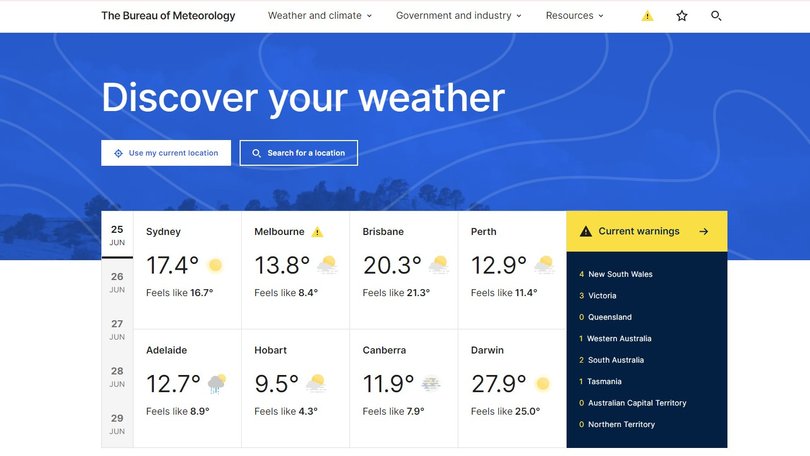This screenshot has height=456, width=810.
Task: Expand the Weather and climate menu
Action: tap(319, 16)
